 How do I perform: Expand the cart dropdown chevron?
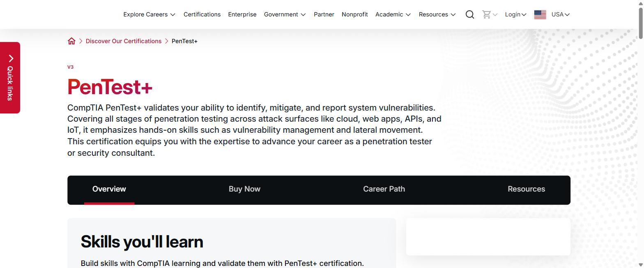pyautogui.click(x=495, y=15)
